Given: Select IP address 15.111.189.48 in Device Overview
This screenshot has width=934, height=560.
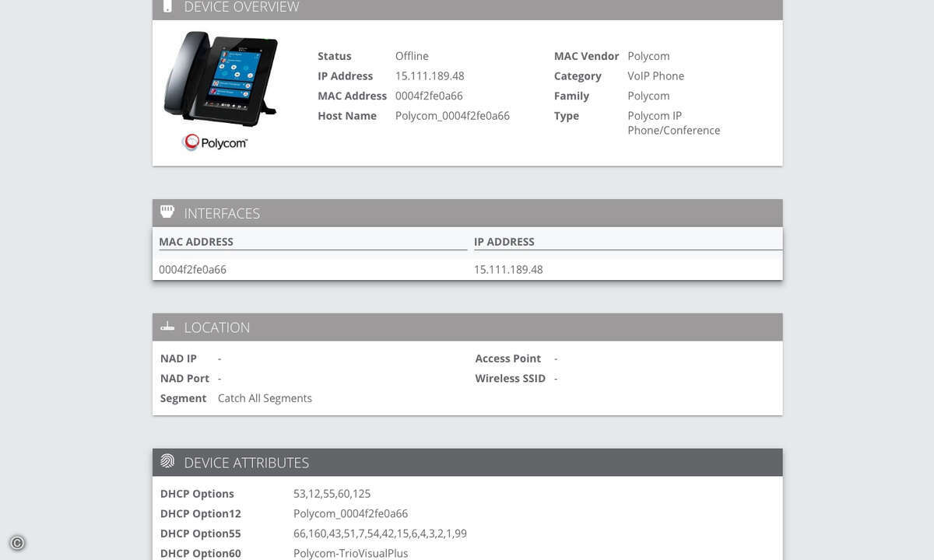Looking at the screenshot, I should pos(430,76).
